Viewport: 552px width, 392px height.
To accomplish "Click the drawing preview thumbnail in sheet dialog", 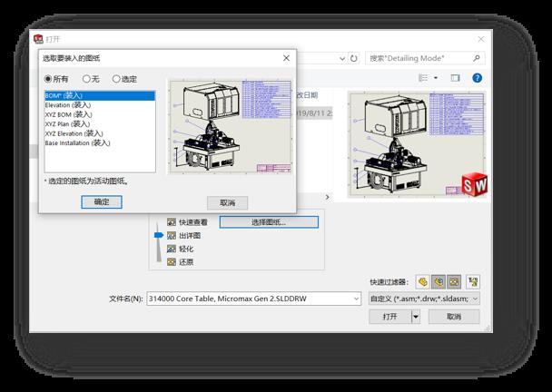I will tap(227, 132).
